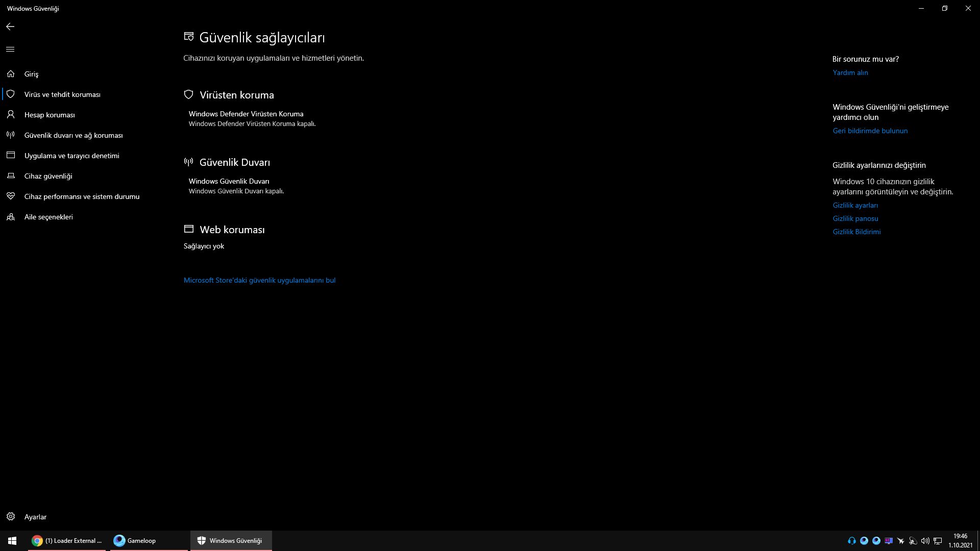Expand Windows Defender Virüsten Koruma provider
The width and height of the screenshot is (980, 551).
click(252, 119)
